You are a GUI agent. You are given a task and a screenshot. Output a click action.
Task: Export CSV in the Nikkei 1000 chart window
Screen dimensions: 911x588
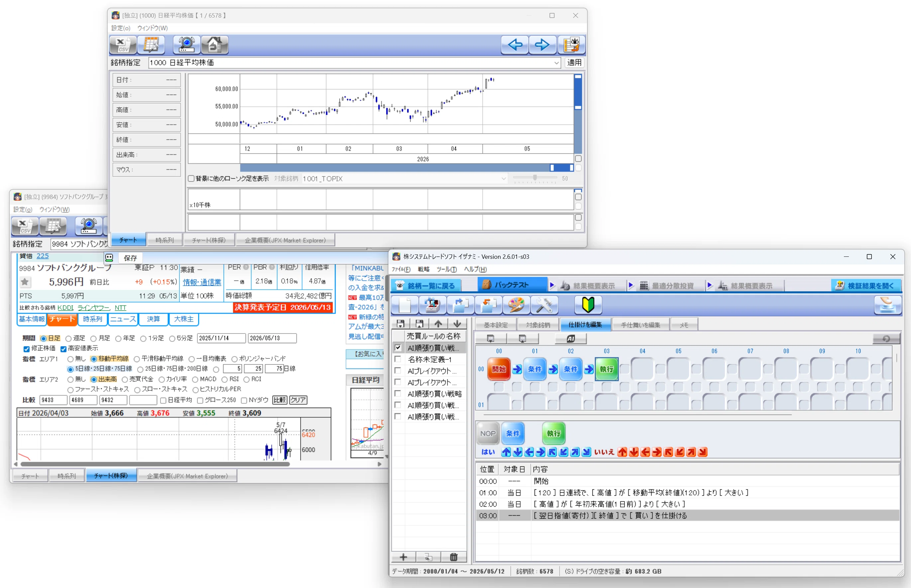123,45
